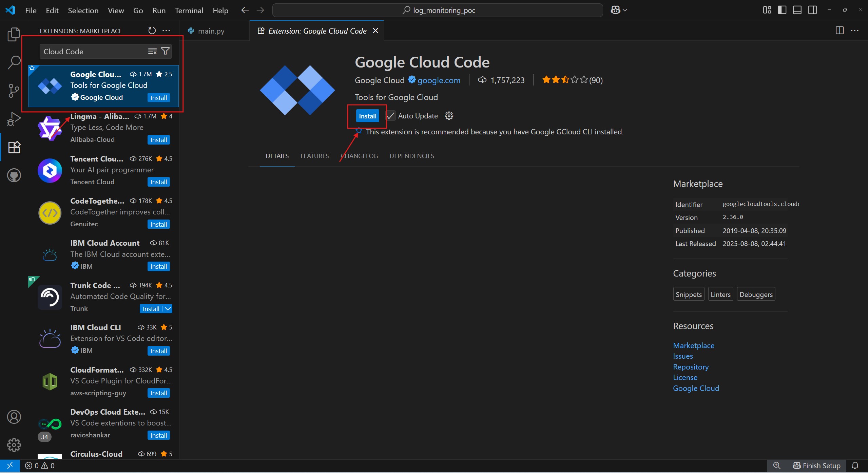Open the Terminal menu
This screenshot has height=473, width=868.
tap(189, 11)
